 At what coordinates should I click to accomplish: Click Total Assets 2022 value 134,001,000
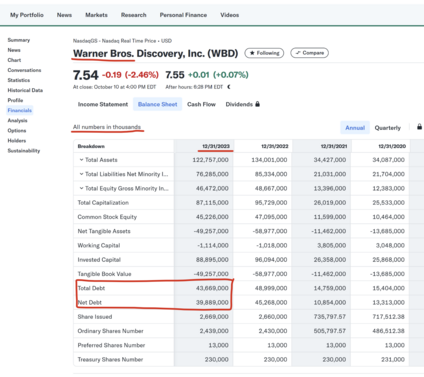click(x=269, y=160)
